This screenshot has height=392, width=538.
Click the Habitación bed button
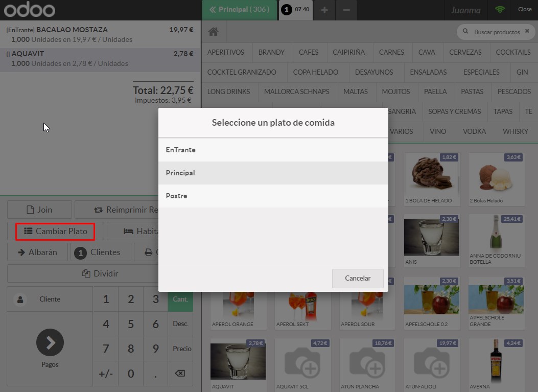coord(133,232)
